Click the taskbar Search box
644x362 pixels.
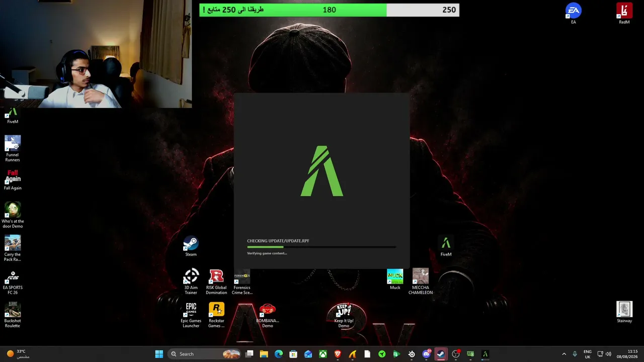click(205, 354)
